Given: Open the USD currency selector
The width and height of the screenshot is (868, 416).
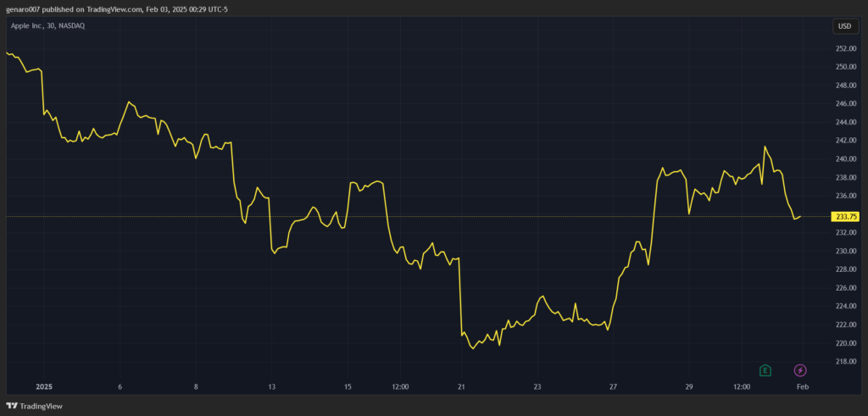Looking at the screenshot, I should tap(844, 26).
